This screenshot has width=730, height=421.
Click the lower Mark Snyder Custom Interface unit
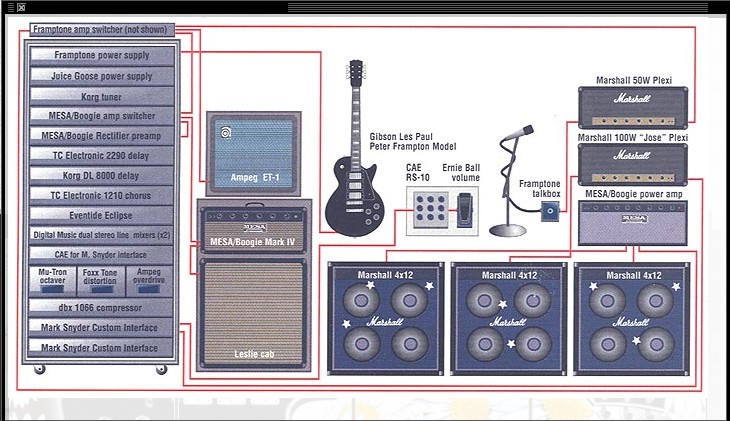(101, 347)
